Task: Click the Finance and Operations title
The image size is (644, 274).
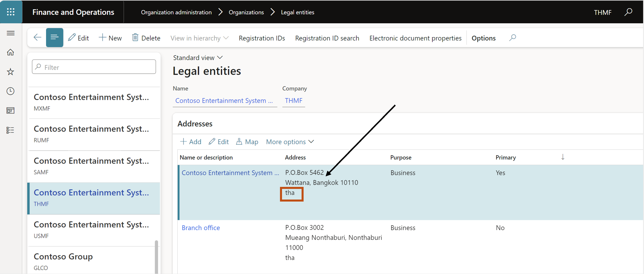Action: click(x=73, y=12)
